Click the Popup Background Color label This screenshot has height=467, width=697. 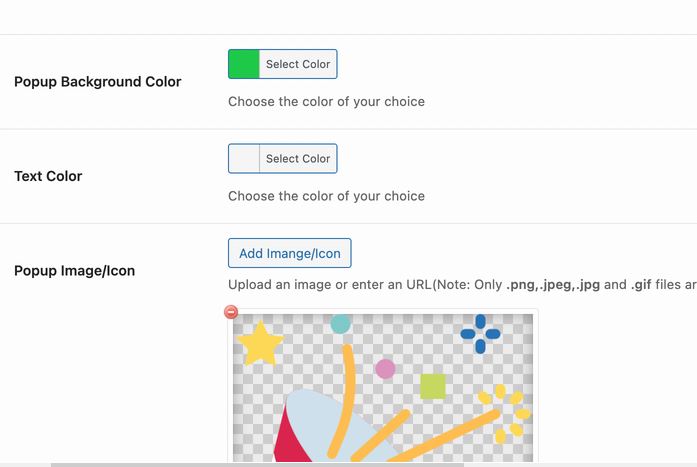coord(98,82)
